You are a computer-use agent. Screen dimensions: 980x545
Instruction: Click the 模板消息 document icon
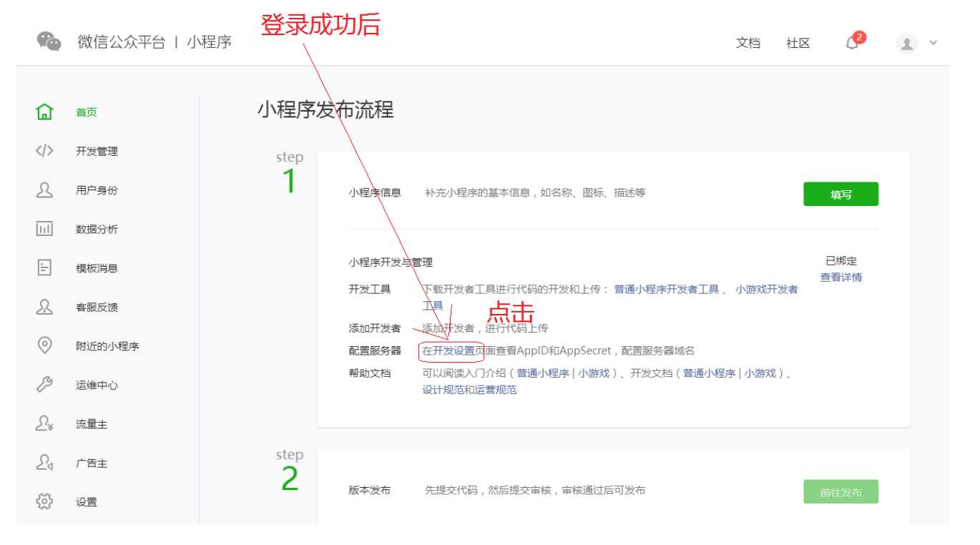tap(44, 268)
